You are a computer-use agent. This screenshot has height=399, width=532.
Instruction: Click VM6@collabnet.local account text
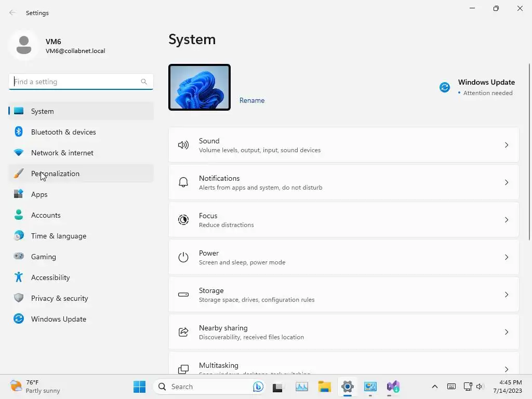[x=75, y=51]
